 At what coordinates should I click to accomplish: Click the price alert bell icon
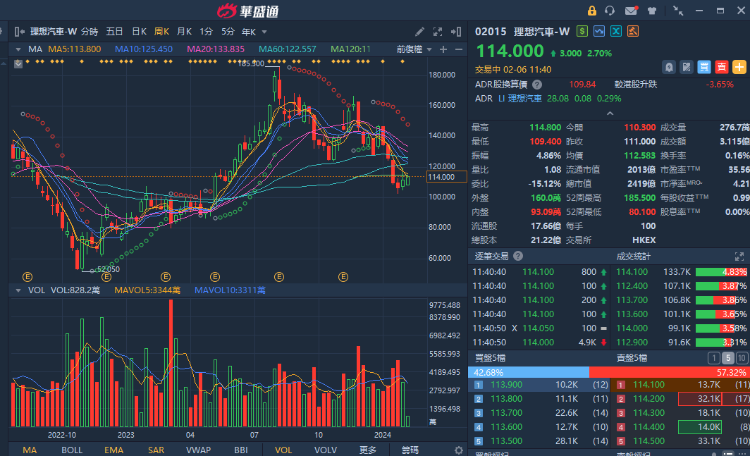(671, 66)
